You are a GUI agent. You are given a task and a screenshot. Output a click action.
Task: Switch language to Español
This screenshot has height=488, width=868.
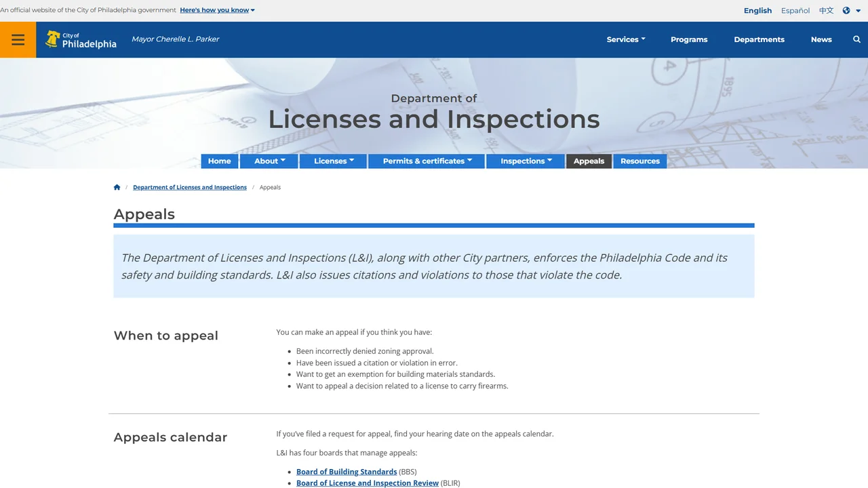point(795,11)
